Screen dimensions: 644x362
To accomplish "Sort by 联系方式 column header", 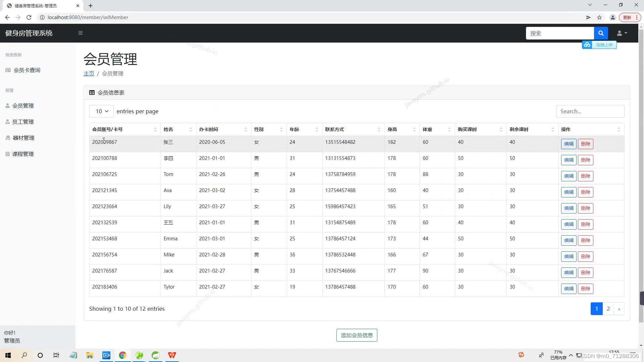I will click(x=353, y=129).
